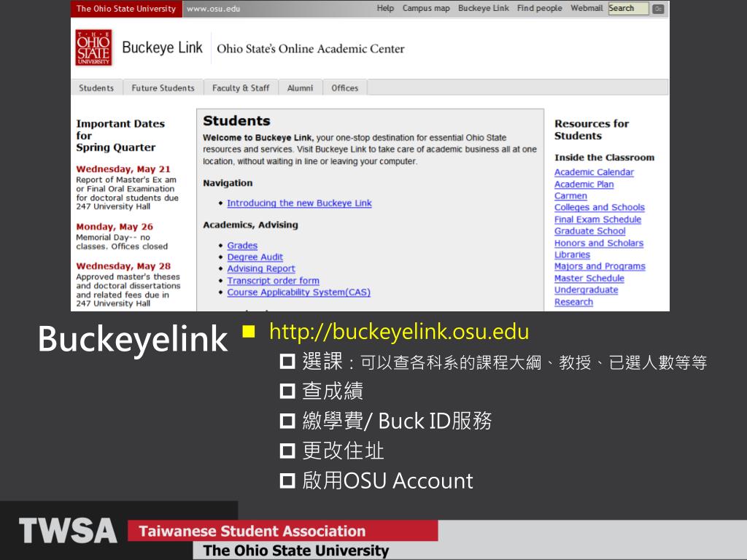This screenshot has height=560, width=747.
Task: Click the TWSA footer logo text
Action: pyautogui.click(x=68, y=531)
